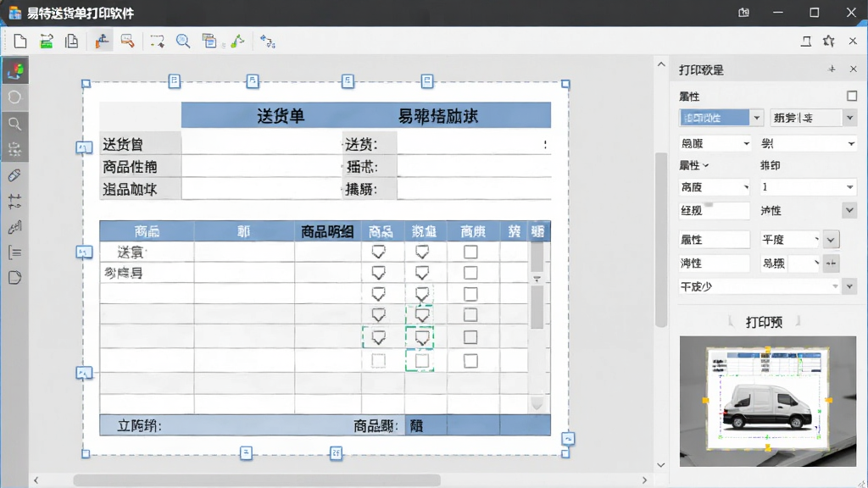Click the duplicate pages icon in top toolbar
The height and width of the screenshot is (488, 868).
(71, 41)
